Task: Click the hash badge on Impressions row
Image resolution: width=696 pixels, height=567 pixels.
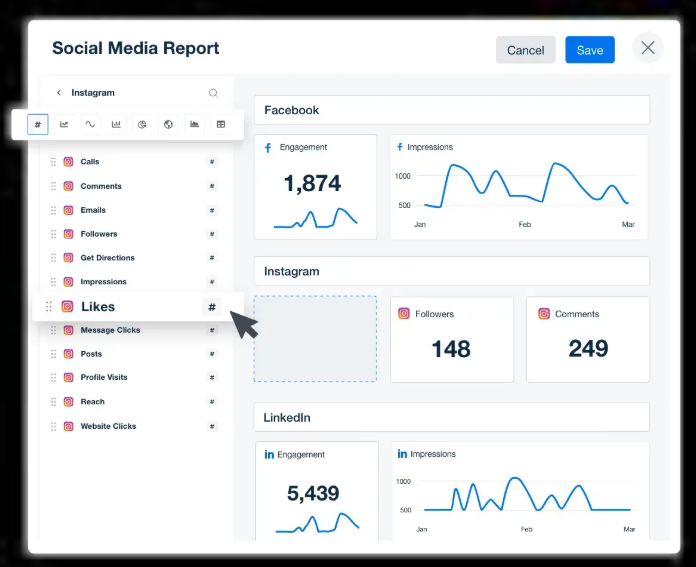Action: (211, 282)
